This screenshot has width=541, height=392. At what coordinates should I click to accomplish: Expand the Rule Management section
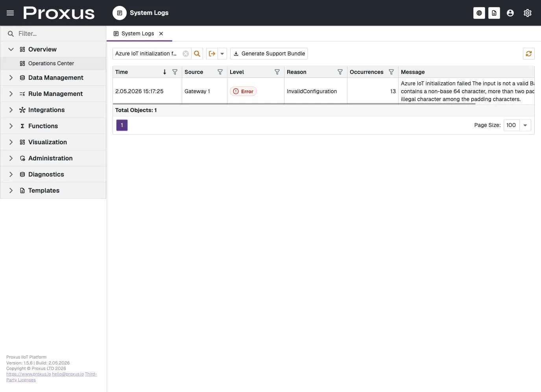(11, 94)
